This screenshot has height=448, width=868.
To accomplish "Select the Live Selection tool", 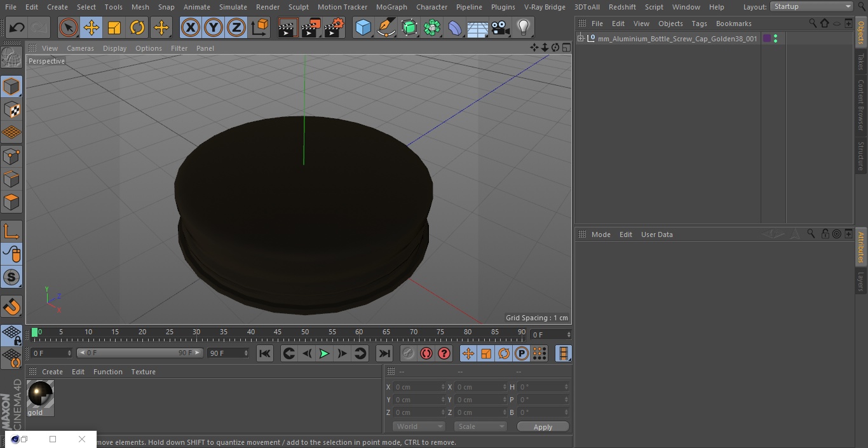I will [69, 28].
